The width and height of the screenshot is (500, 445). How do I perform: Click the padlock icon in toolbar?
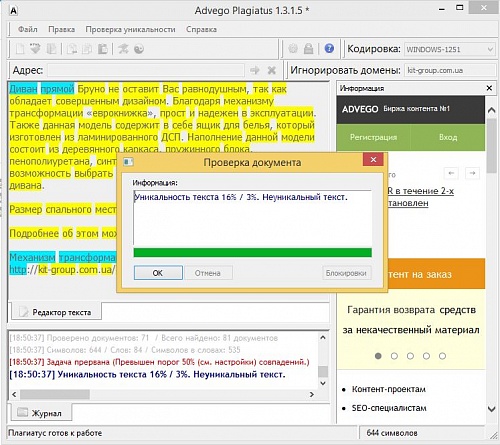(x=309, y=49)
